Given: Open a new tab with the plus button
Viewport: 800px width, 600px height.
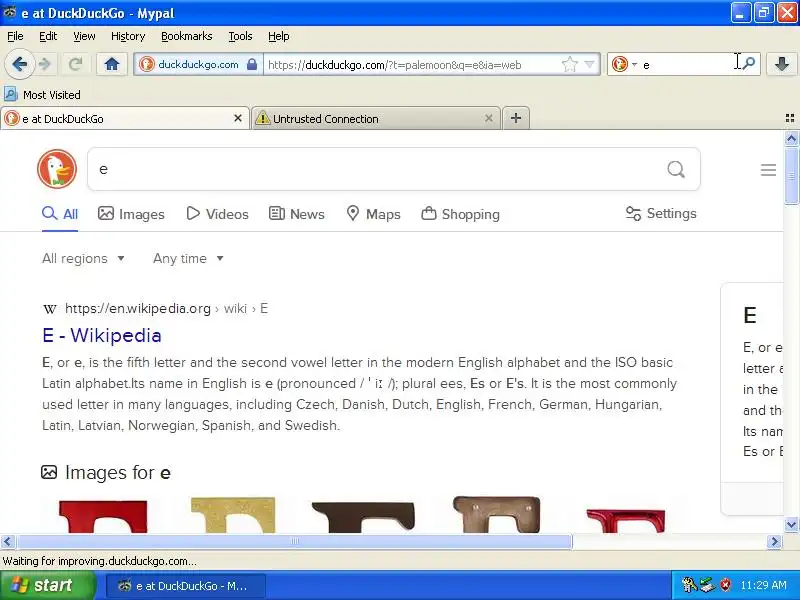Looking at the screenshot, I should tap(516, 118).
